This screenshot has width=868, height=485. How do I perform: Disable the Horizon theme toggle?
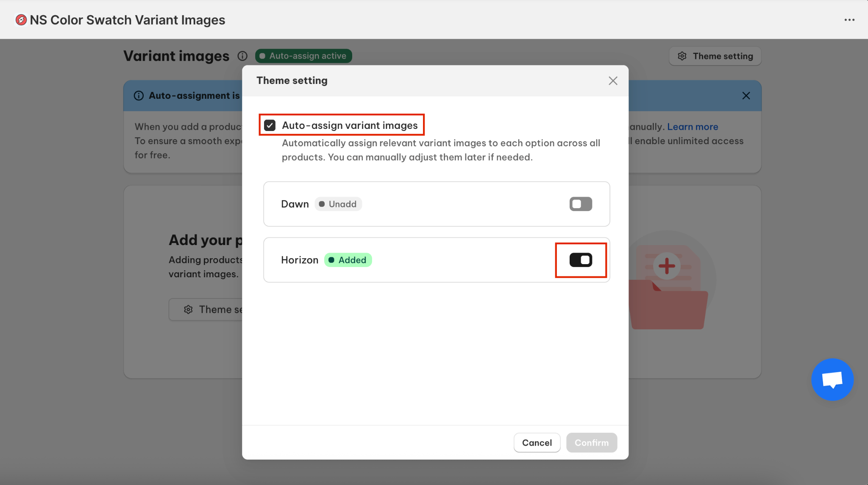click(x=581, y=260)
